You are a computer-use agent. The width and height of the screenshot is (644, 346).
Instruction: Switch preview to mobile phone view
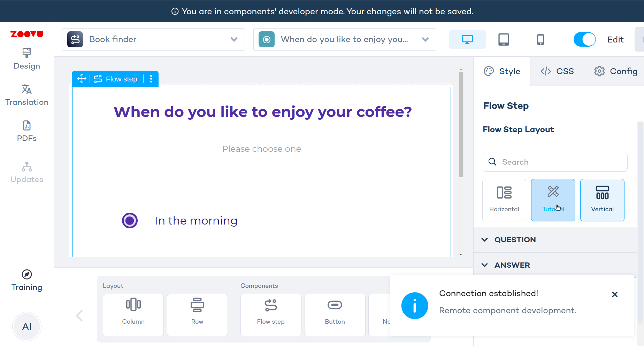540,39
